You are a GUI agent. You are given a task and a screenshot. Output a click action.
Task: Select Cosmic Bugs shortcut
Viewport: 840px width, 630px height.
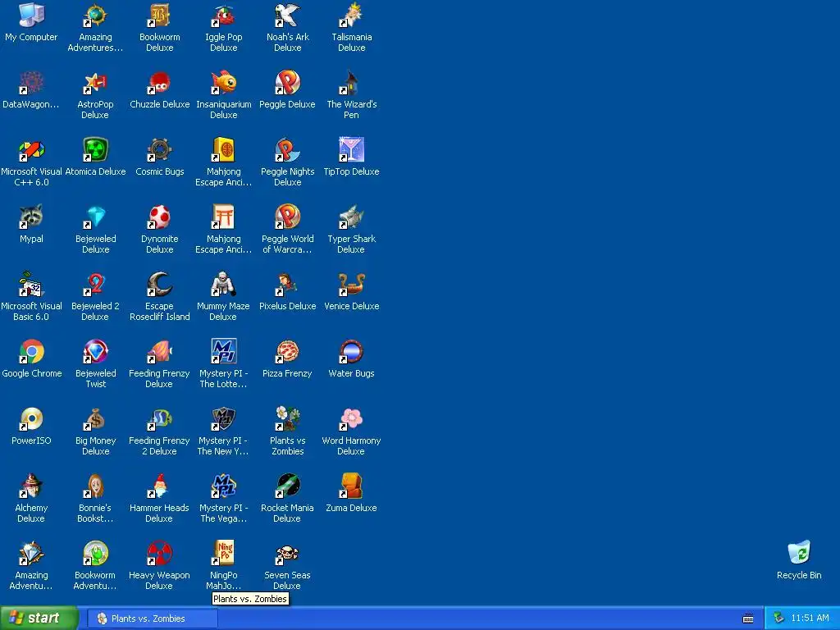pos(159,150)
